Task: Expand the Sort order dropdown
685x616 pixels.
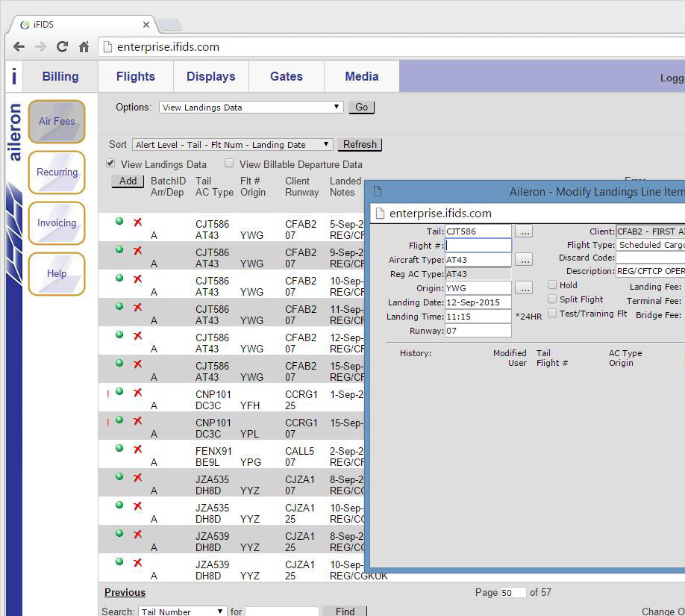Action: [232, 145]
